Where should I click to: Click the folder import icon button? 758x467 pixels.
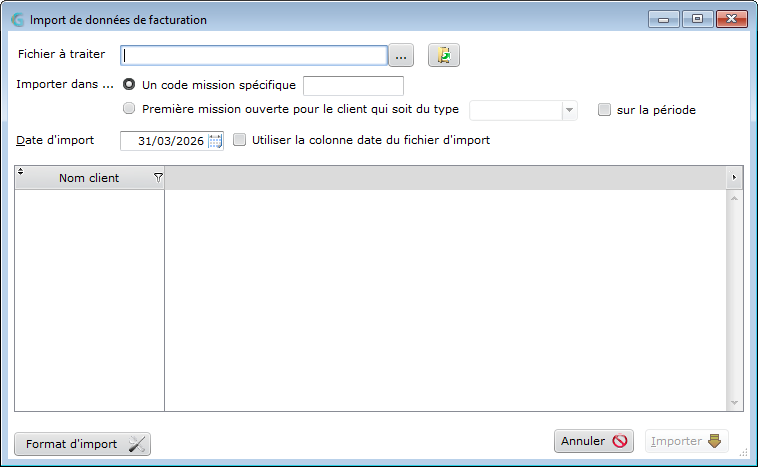(x=444, y=55)
